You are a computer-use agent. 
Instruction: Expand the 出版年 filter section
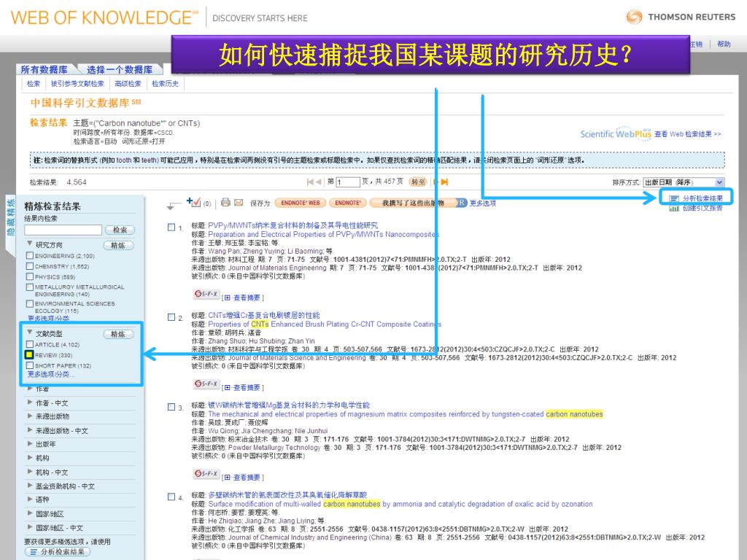coord(30,444)
